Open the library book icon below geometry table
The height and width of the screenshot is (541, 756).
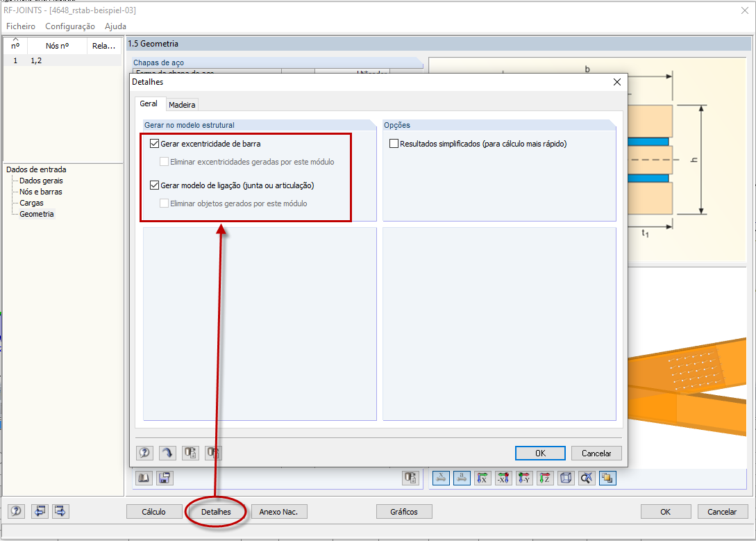[144, 478]
